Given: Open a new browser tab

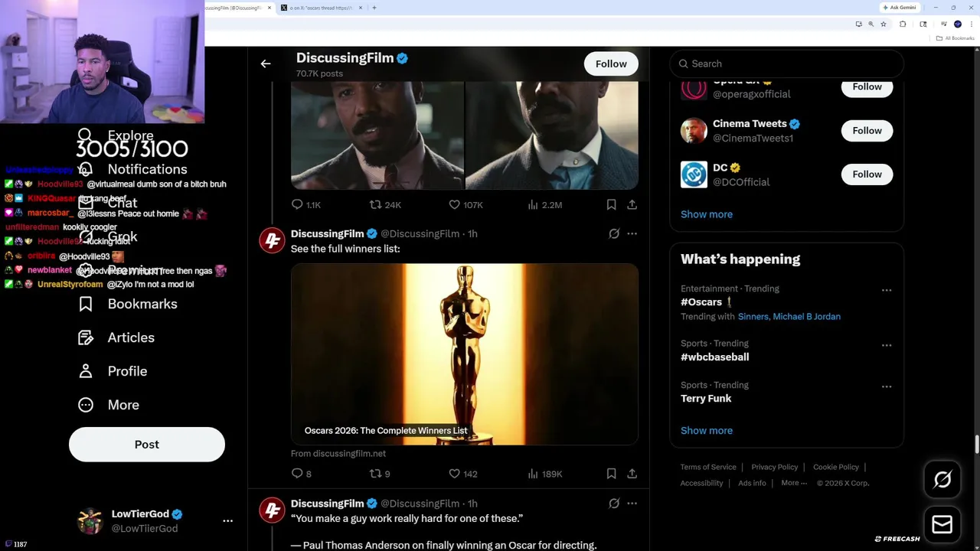Looking at the screenshot, I should pos(374,8).
